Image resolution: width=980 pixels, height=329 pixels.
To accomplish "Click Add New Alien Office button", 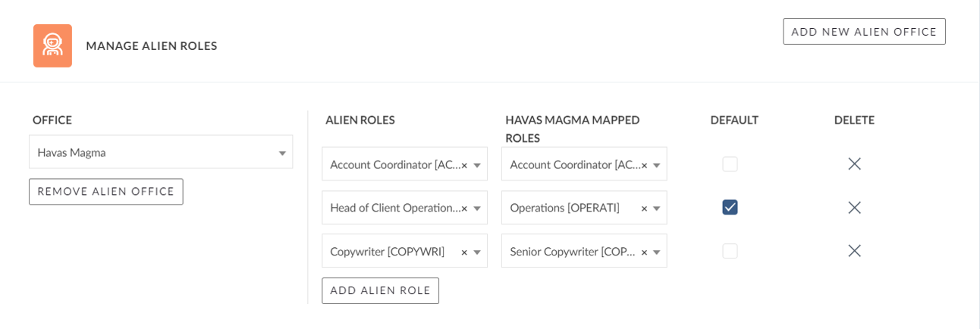I will pos(864,32).
